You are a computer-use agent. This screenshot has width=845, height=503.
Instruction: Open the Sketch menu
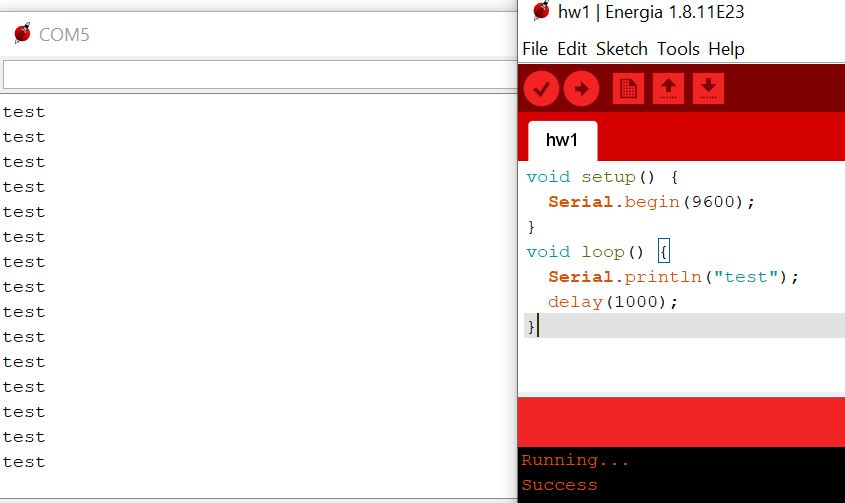pos(621,49)
